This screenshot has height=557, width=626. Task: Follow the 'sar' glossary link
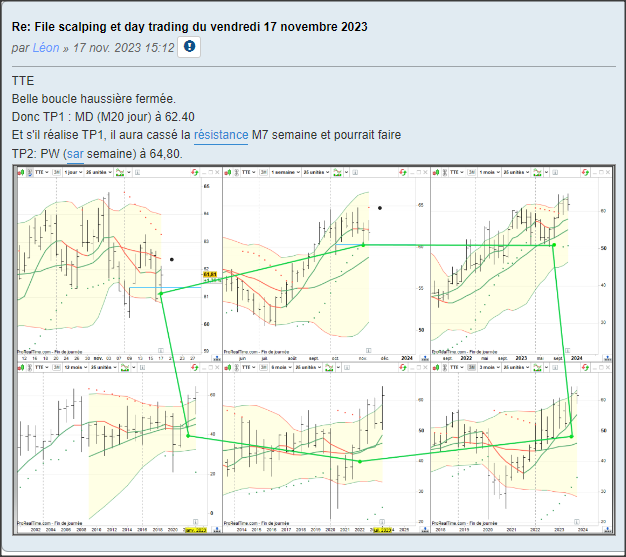(75, 154)
